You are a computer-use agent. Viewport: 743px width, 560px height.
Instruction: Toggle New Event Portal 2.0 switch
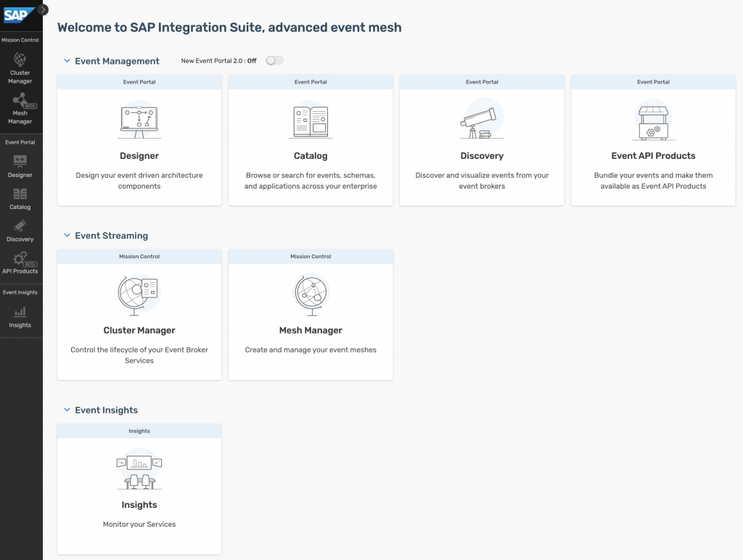pyautogui.click(x=274, y=61)
